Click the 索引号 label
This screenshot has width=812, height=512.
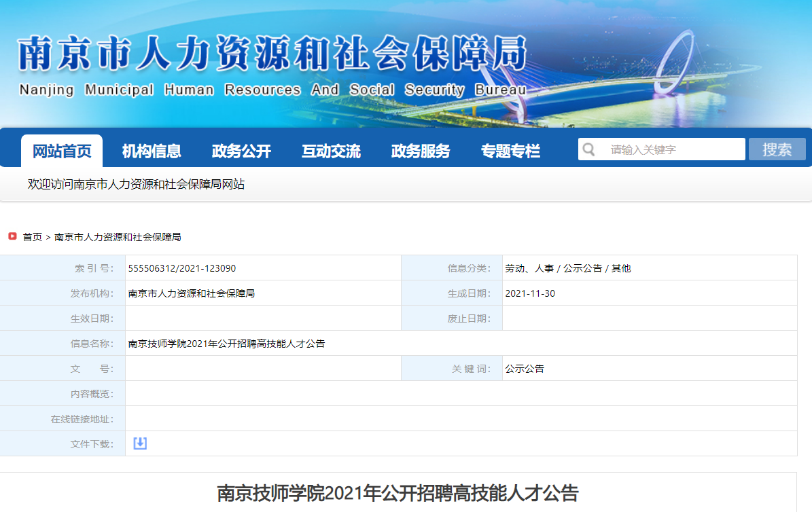tap(94, 268)
